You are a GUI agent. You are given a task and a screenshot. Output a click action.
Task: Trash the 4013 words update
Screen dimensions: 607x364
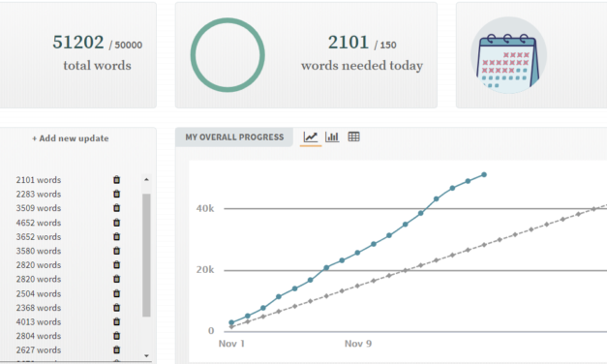point(116,321)
